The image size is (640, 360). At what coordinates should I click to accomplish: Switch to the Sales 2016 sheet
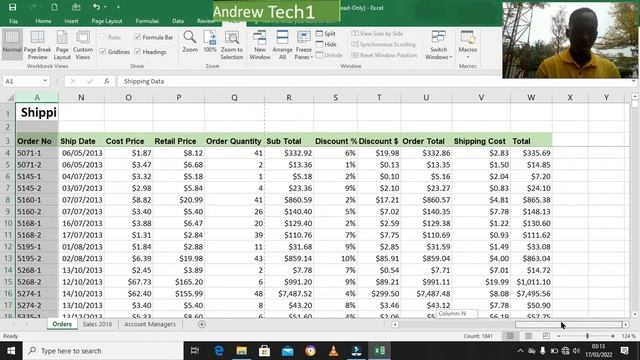pyautogui.click(x=97, y=324)
